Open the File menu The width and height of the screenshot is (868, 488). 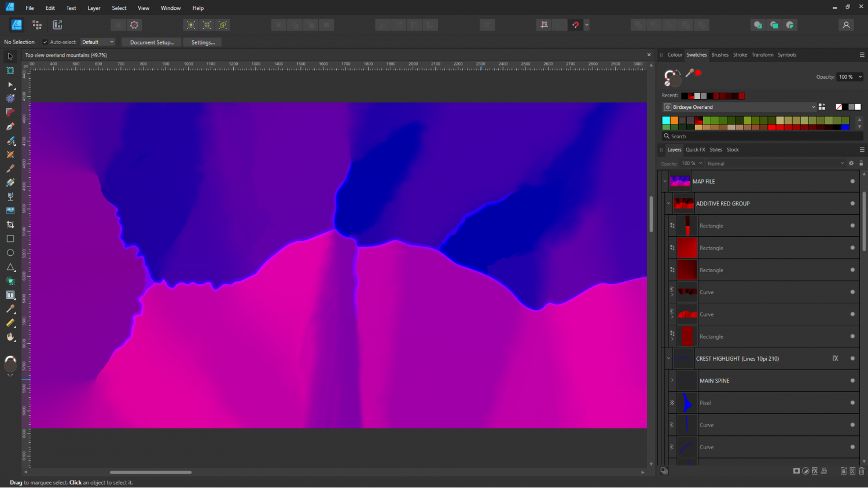tap(30, 8)
